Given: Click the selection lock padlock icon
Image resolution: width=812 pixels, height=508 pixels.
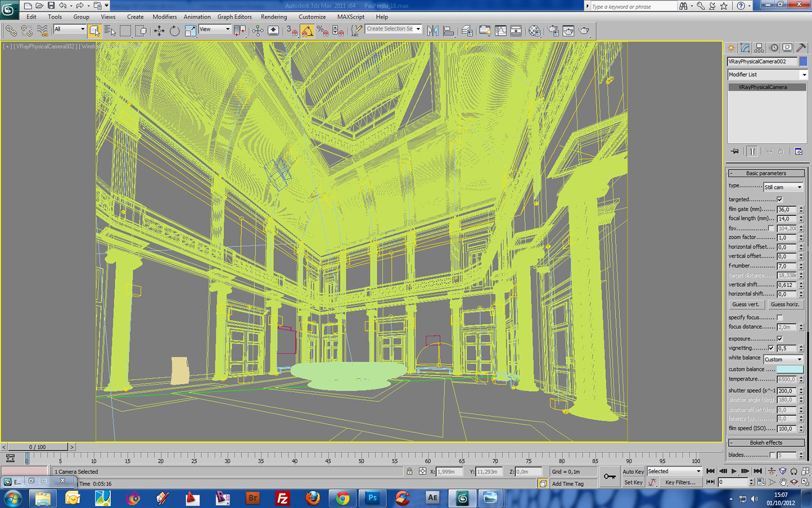Looking at the screenshot, I should [x=410, y=472].
